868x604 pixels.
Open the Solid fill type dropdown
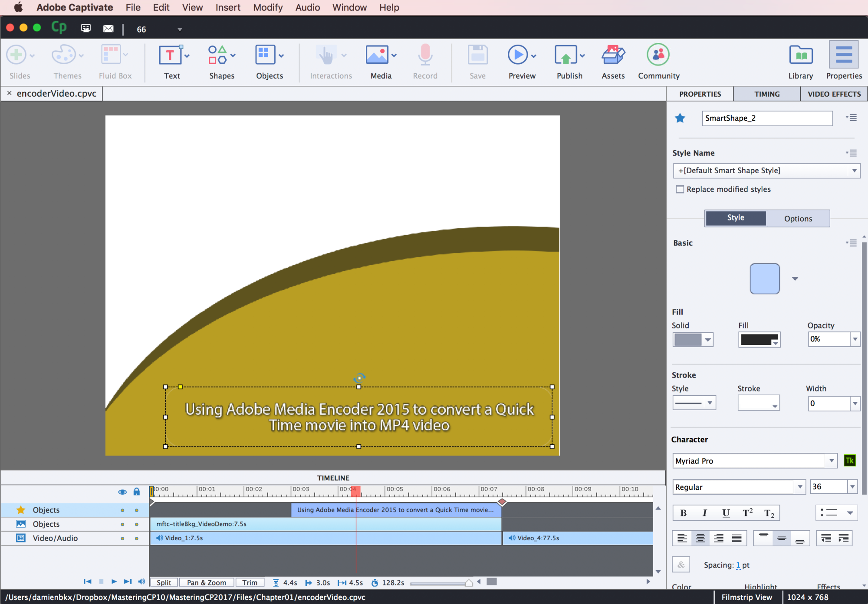[693, 340]
